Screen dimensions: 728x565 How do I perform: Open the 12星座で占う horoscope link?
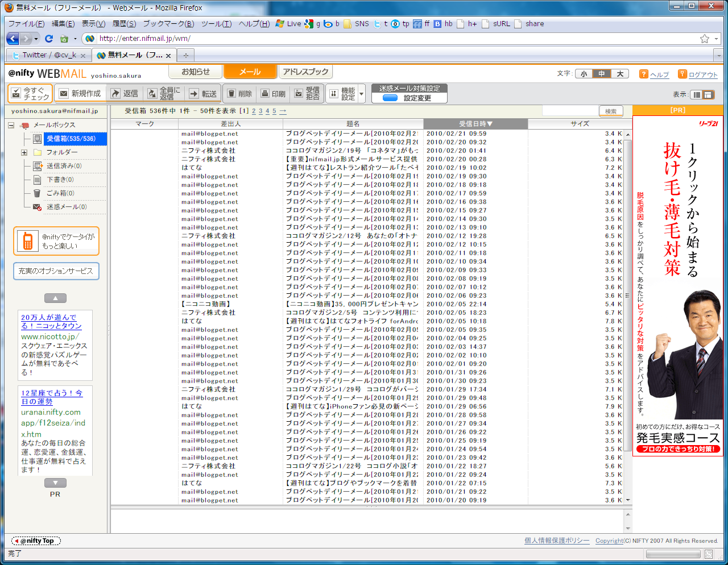52,397
